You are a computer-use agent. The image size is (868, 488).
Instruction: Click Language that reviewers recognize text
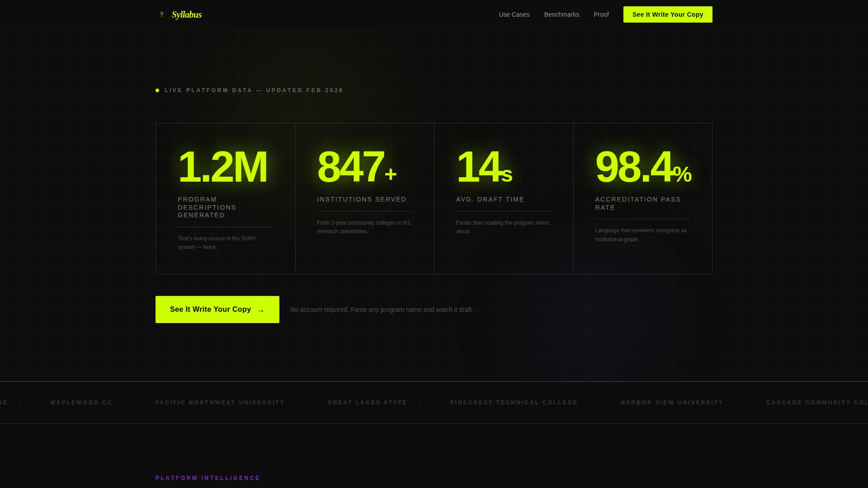click(x=641, y=235)
